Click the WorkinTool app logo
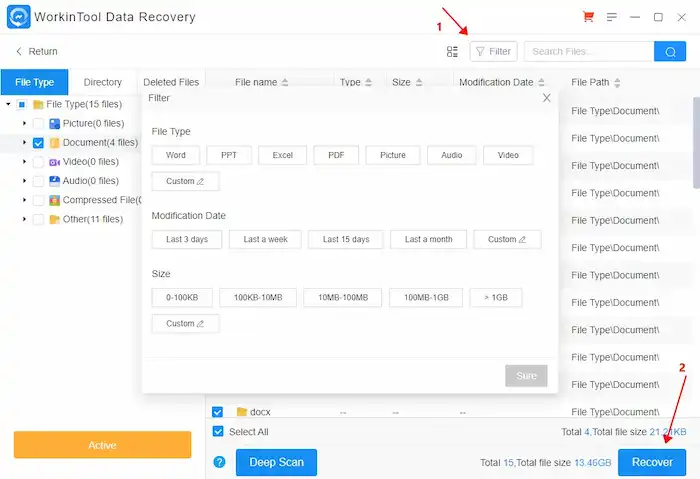 19,17
